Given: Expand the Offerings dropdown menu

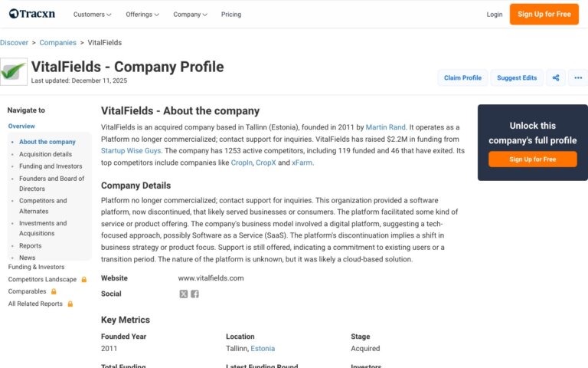Looking at the screenshot, I should click(x=142, y=15).
